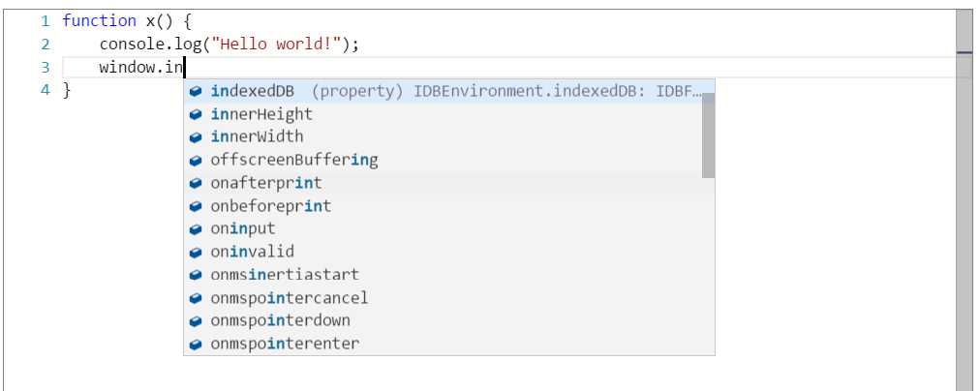Choose innerHeight from the autocomplete list

point(443,114)
